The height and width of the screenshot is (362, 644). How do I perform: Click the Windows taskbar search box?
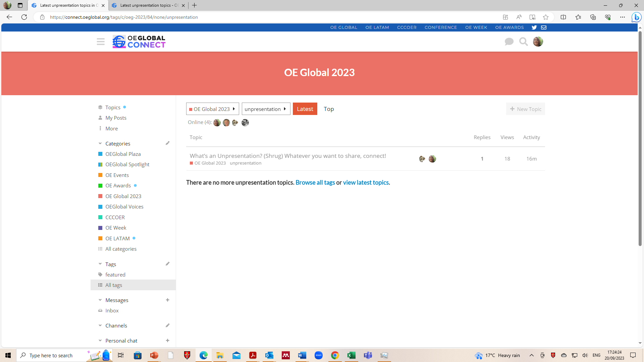point(64,355)
